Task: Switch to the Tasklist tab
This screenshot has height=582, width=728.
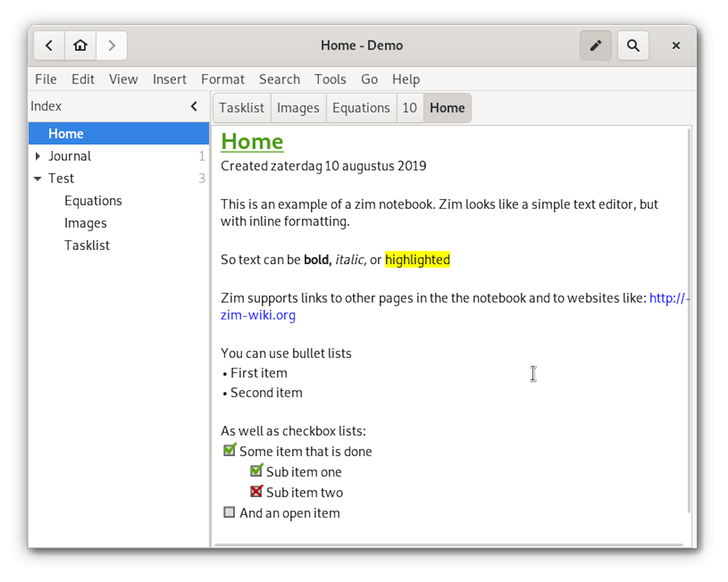Action: pos(241,108)
